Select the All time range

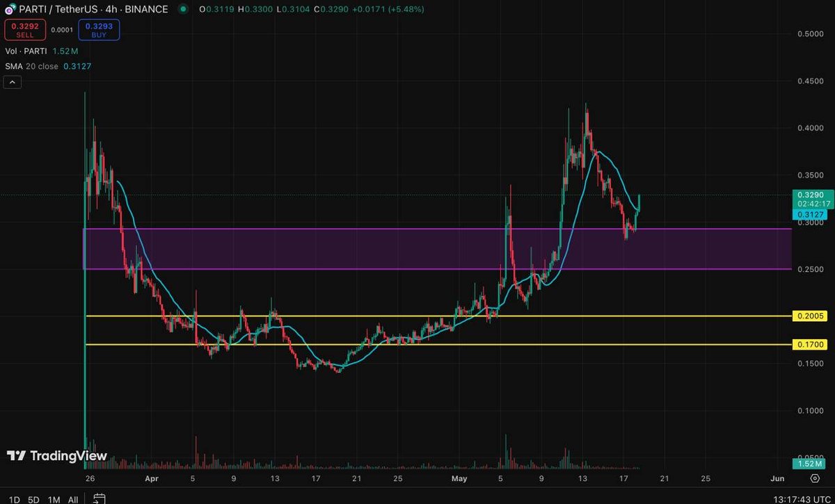(x=73, y=499)
